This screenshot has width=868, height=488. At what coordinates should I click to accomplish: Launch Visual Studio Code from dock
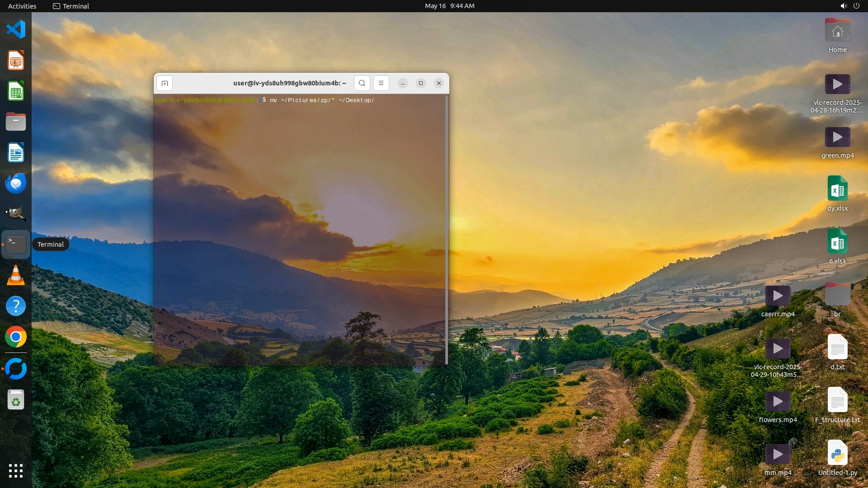click(16, 30)
